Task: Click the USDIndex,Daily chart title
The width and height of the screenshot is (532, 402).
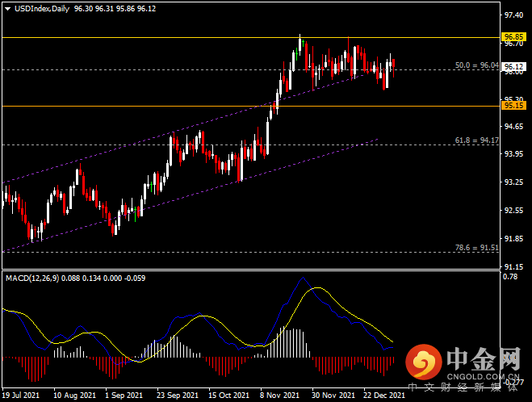Action: pyautogui.click(x=42, y=9)
